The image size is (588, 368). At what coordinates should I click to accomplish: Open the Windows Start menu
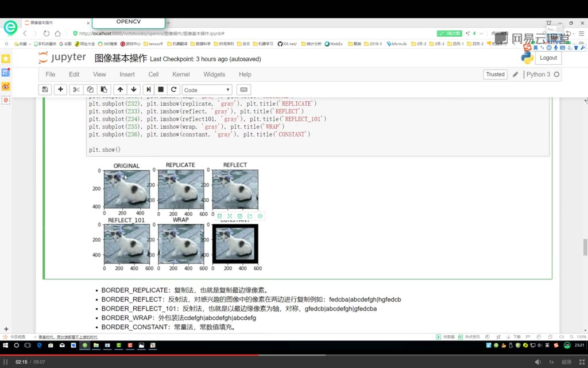5,345
